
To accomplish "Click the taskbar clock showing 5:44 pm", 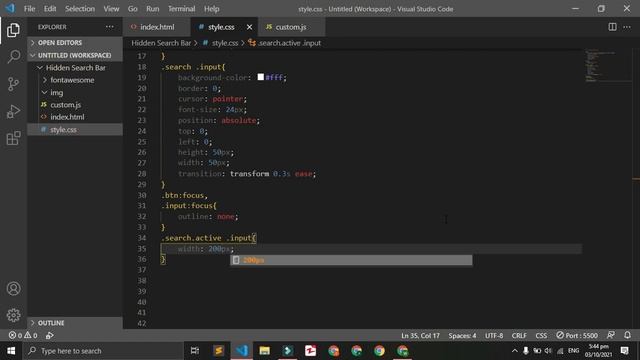I will coord(598,351).
